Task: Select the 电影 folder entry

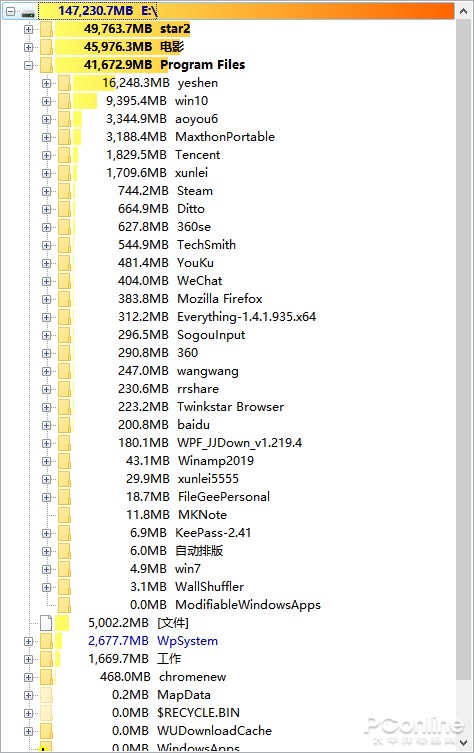Action: [134, 47]
